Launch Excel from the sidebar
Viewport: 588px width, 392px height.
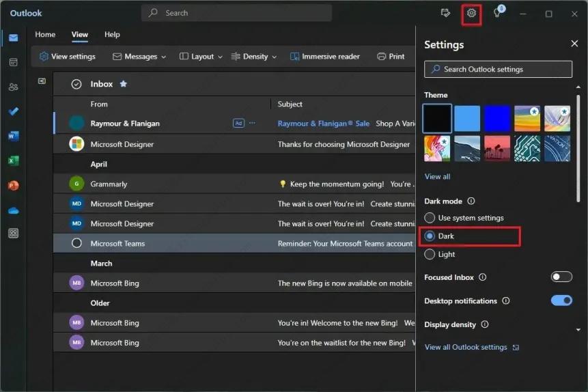click(x=14, y=160)
